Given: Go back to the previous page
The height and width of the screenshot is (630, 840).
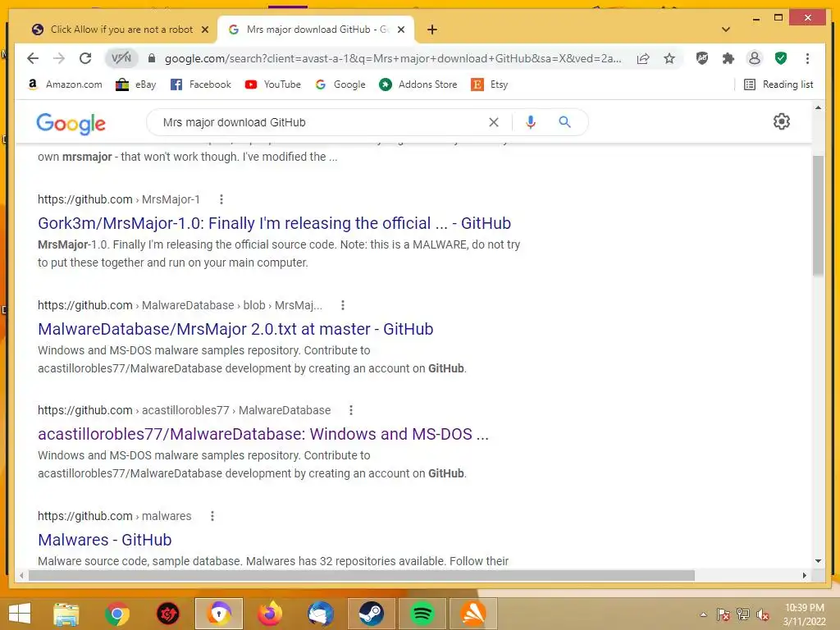Looking at the screenshot, I should tap(33, 58).
